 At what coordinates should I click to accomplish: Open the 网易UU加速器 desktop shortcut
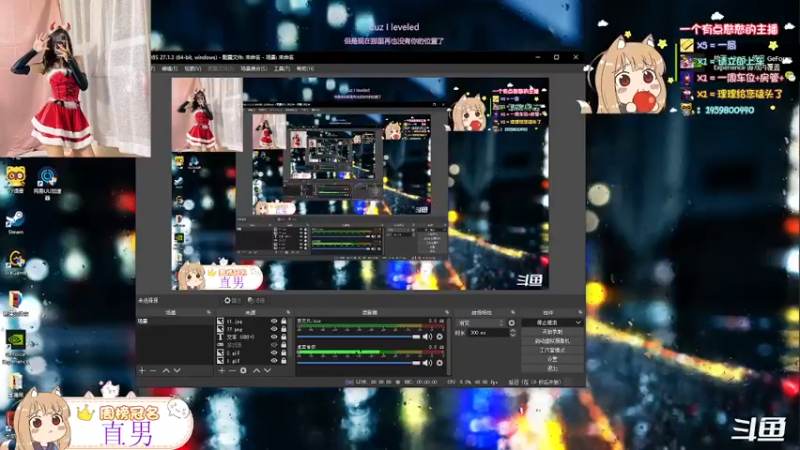(x=47, y=183)
